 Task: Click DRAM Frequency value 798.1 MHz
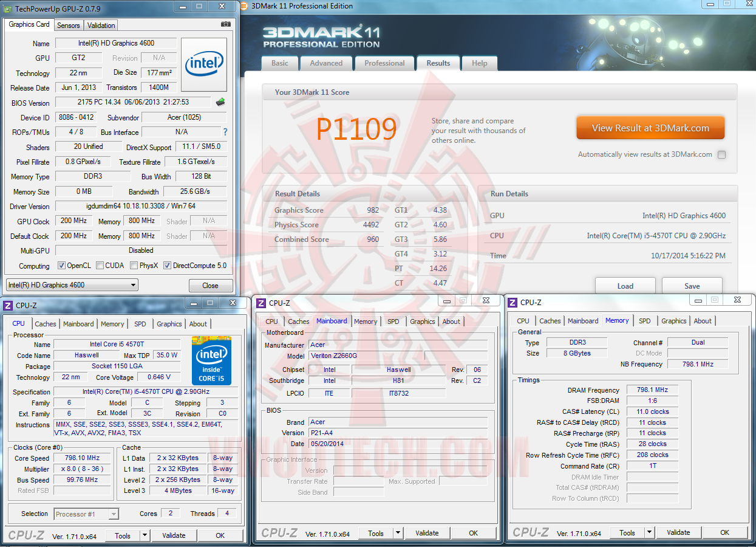pyautogui.click(x=652, y=390)
